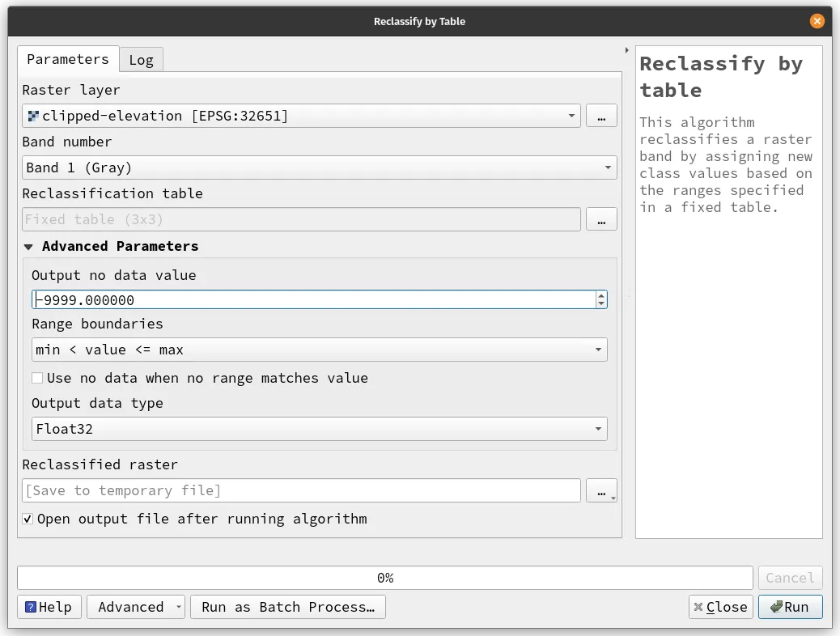Launch Run as Batch Process
This screenshot has width=840, height=636.
[x=288, y=607]
